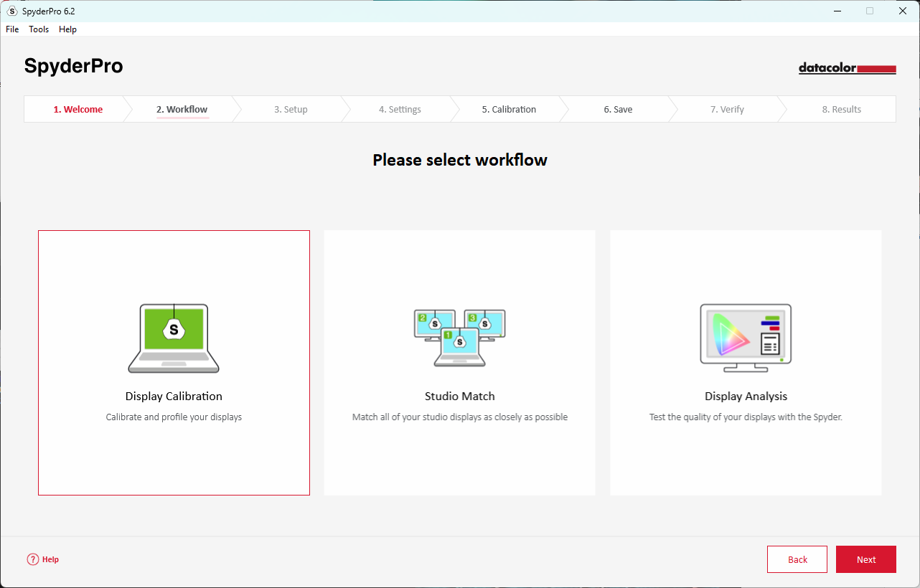
Task: Switch to the 6. Save step
Action: click(618, 110)
